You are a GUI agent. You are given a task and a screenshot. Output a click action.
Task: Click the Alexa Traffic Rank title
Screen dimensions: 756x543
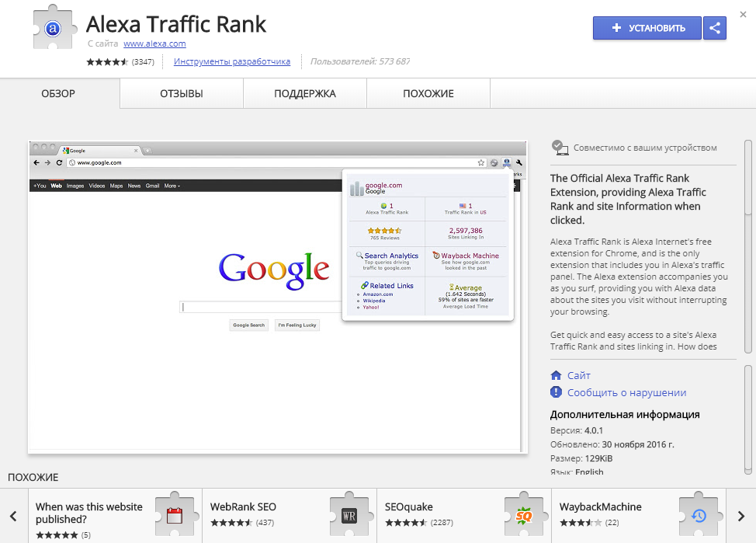click(x=176, y=24)
